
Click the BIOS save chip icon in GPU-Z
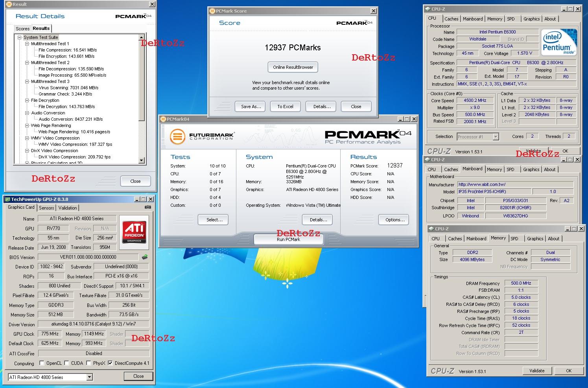coord(145,257)
